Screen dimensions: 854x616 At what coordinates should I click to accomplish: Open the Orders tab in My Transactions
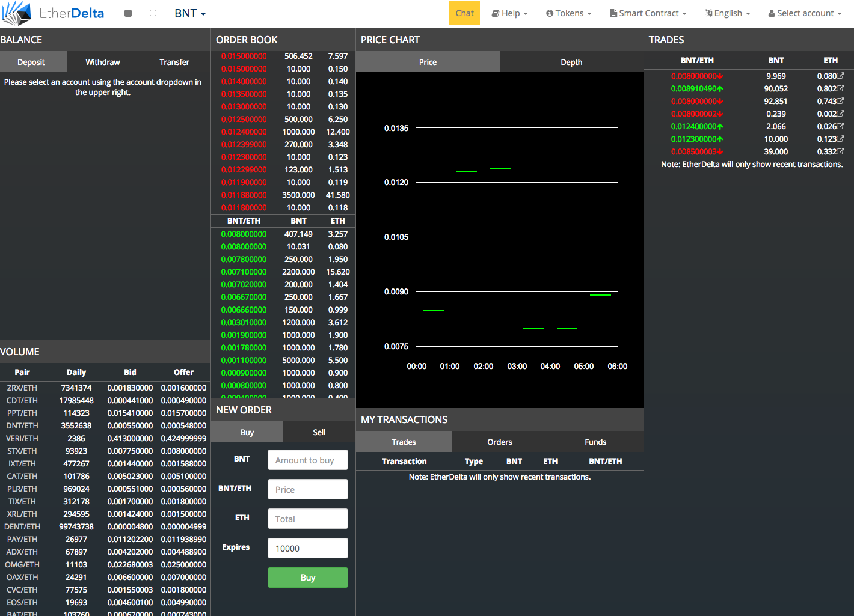pyautogui.click(x=500, y=442)
